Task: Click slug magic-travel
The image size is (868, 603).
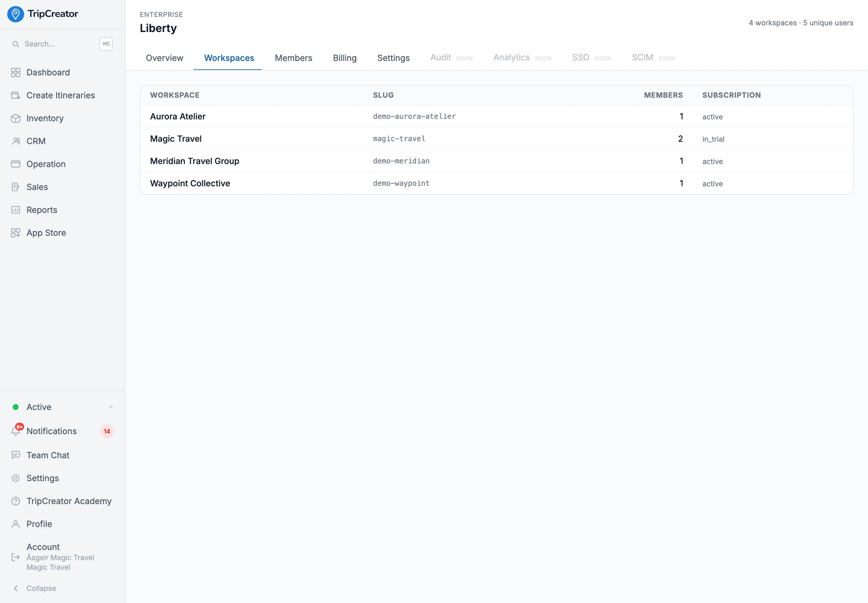Action: [399, 139]
